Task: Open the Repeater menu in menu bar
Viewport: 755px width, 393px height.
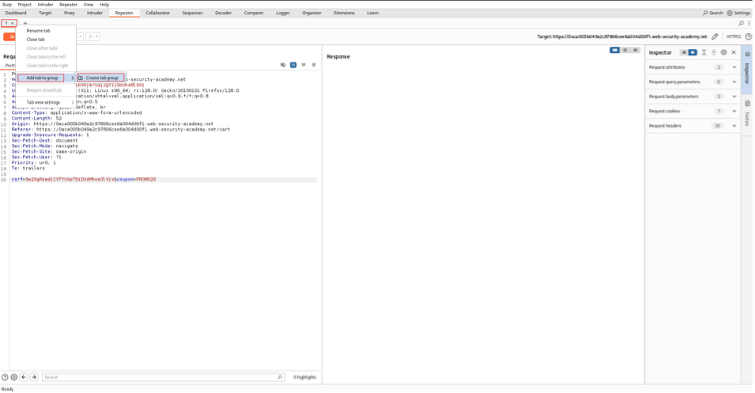Action: [68, 4]
